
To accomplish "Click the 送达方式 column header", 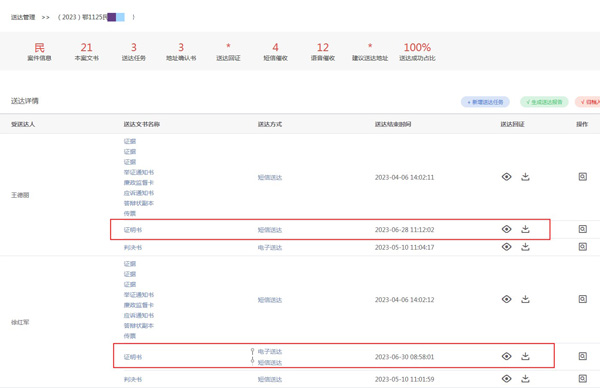I will 270,124.
